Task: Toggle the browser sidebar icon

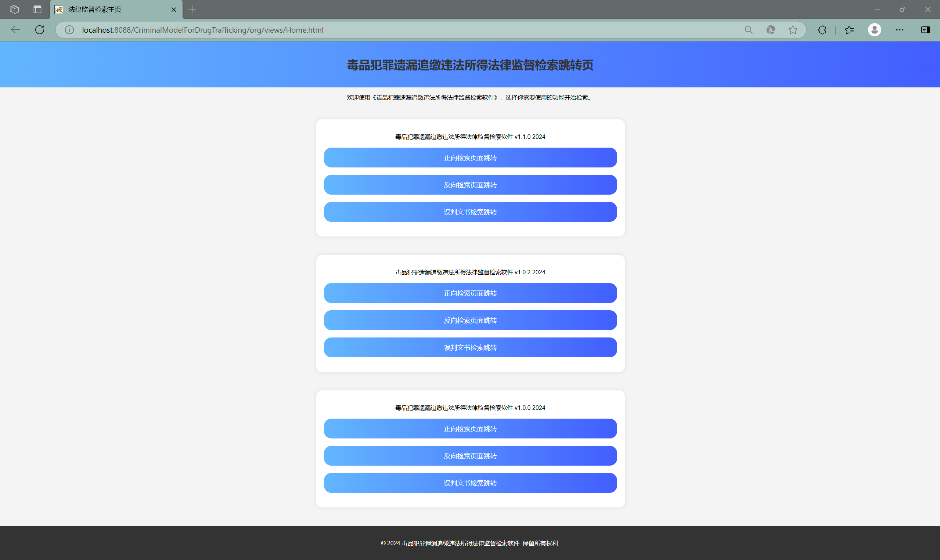Action: point(925,30)
